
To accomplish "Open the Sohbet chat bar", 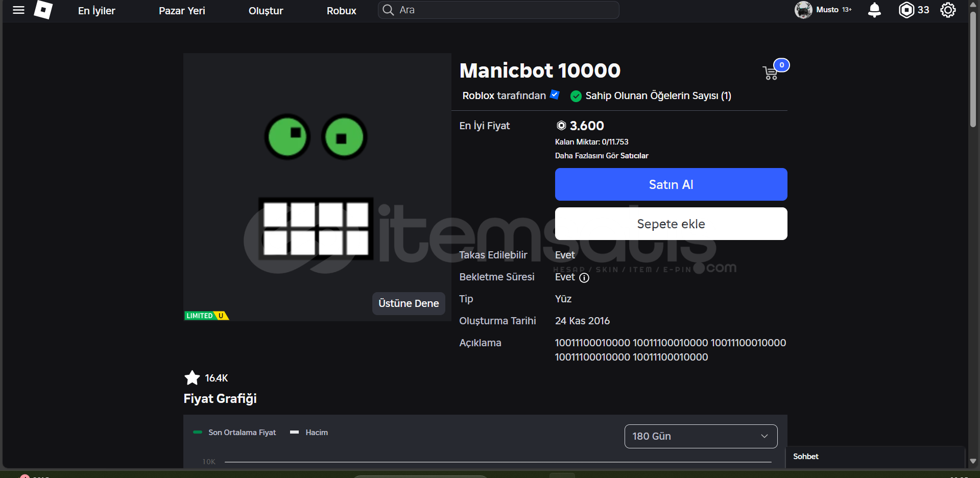I will (x=874, y=457).
